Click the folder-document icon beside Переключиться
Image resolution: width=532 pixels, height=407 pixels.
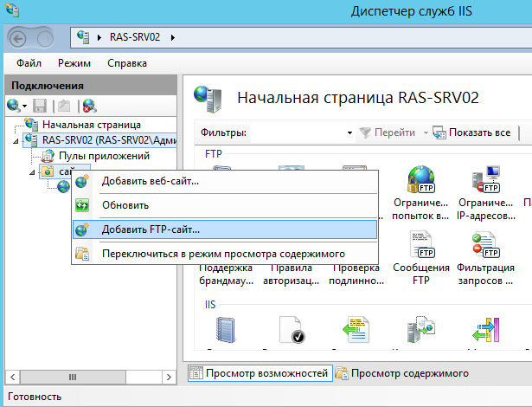click(x=82, y=254)
